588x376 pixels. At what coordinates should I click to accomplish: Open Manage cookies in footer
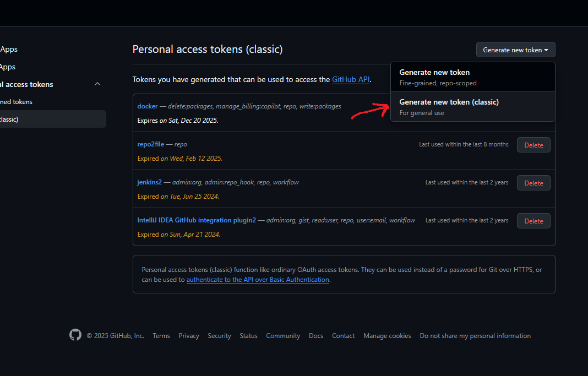click(x=387, y=336)
